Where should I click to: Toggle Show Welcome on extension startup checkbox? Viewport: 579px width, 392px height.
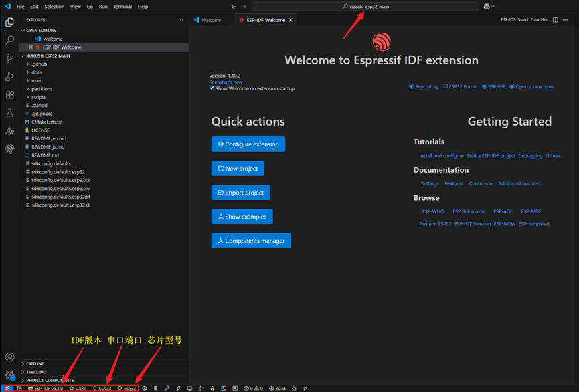point(212,88)
